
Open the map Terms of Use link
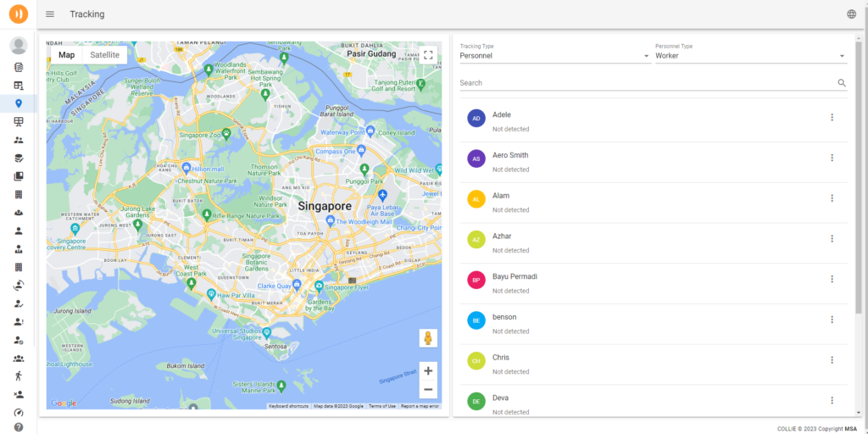(x=382, y=406)
